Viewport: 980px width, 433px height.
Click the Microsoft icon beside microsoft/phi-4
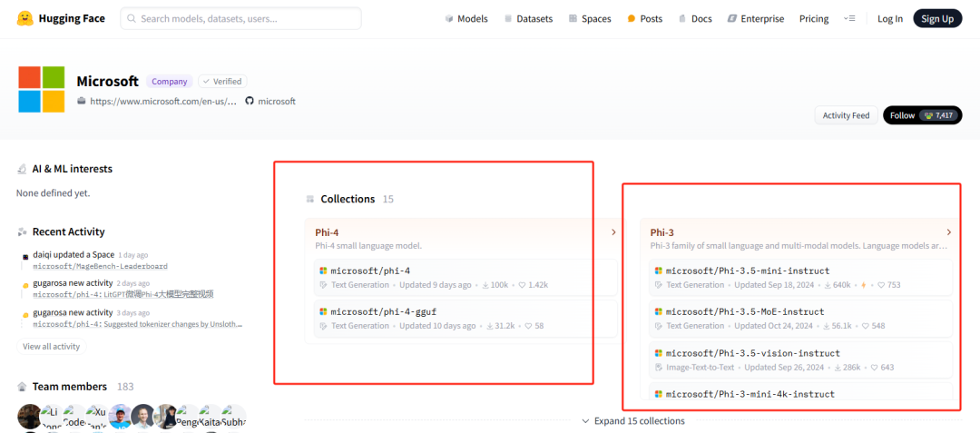(324, 271)
